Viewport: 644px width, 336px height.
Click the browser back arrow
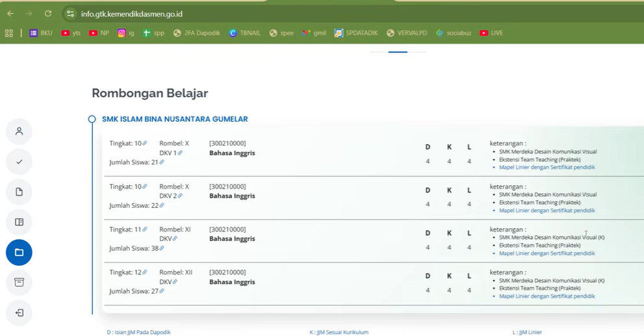[10, 14]
